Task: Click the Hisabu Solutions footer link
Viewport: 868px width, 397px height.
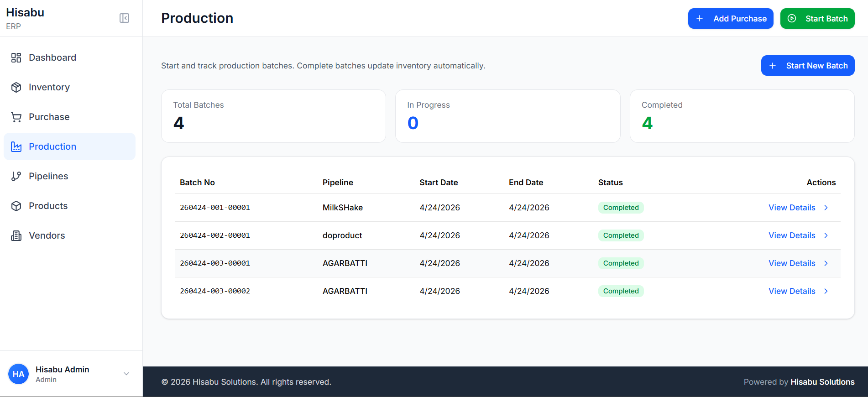Action: click(822, 382)
